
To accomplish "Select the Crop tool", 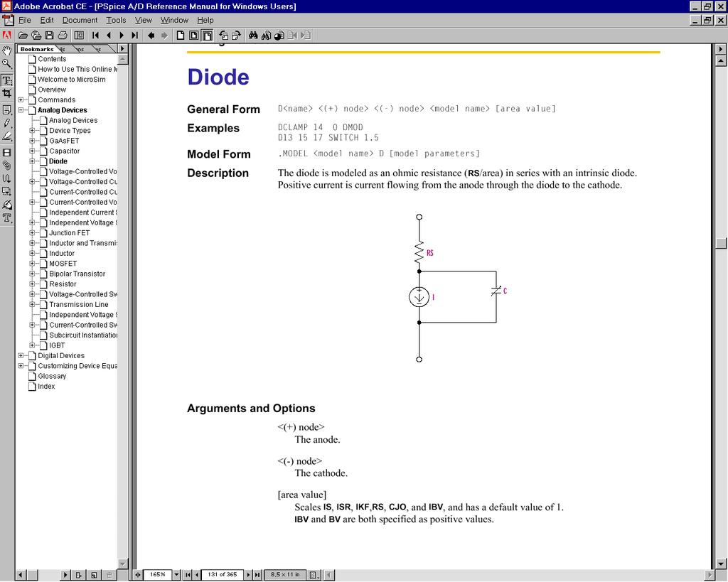I will click(7, 93).
